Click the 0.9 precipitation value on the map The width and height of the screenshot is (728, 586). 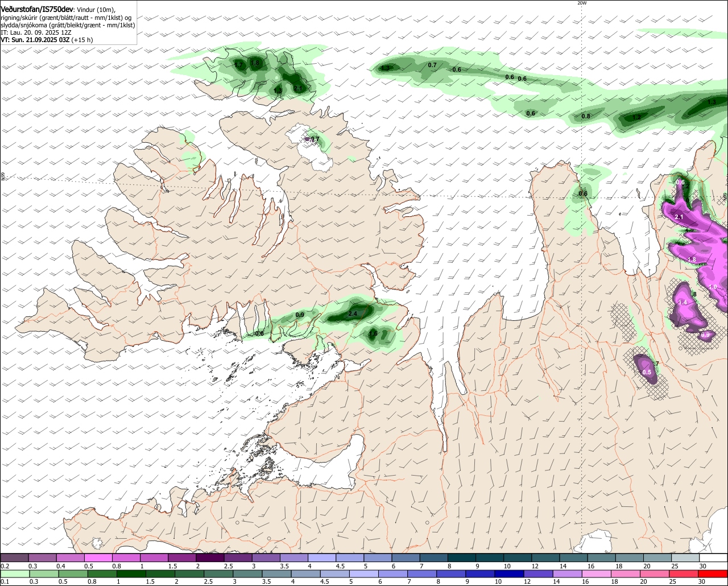point(300,315)
